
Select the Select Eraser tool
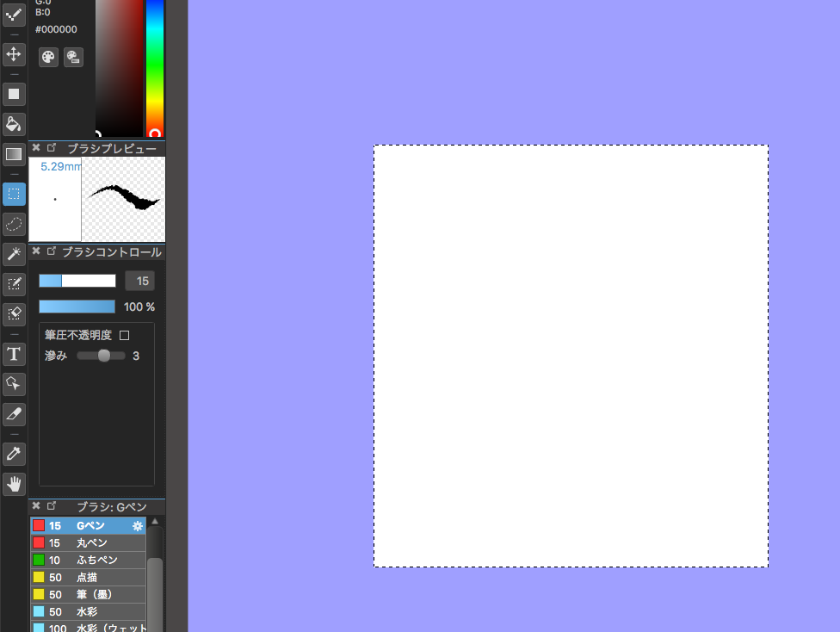[x=14, y=313]
